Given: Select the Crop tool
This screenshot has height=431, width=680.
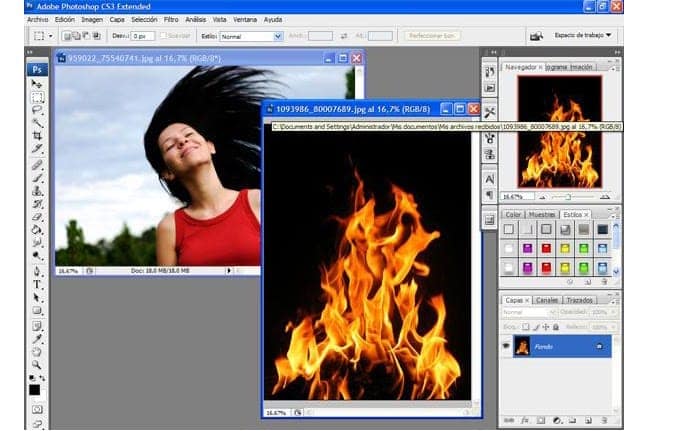Looking at the screenshot, I should coord(37,136).
